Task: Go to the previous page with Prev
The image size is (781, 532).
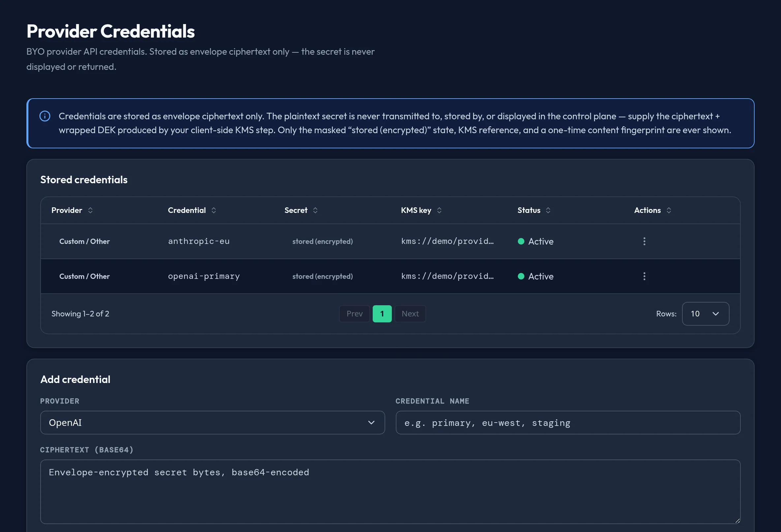Action: (355, 314)
